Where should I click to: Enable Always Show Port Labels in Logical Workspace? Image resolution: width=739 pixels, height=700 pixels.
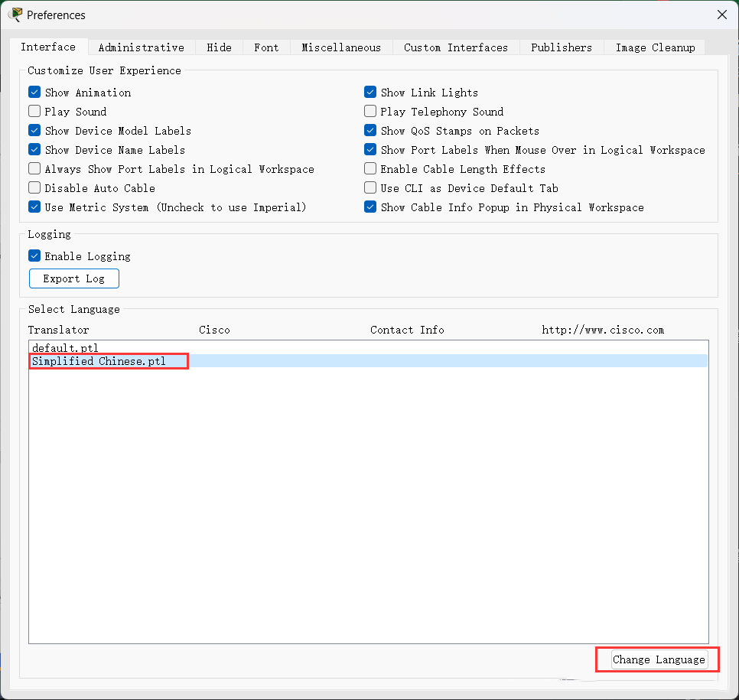(x=34, y=168)
